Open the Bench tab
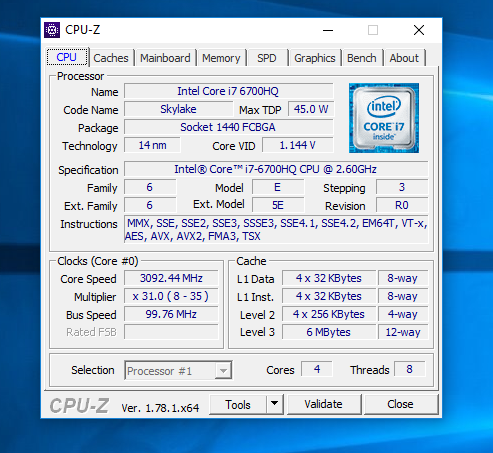The width and height of the screenshot is (493, 453). click(361, 58)
